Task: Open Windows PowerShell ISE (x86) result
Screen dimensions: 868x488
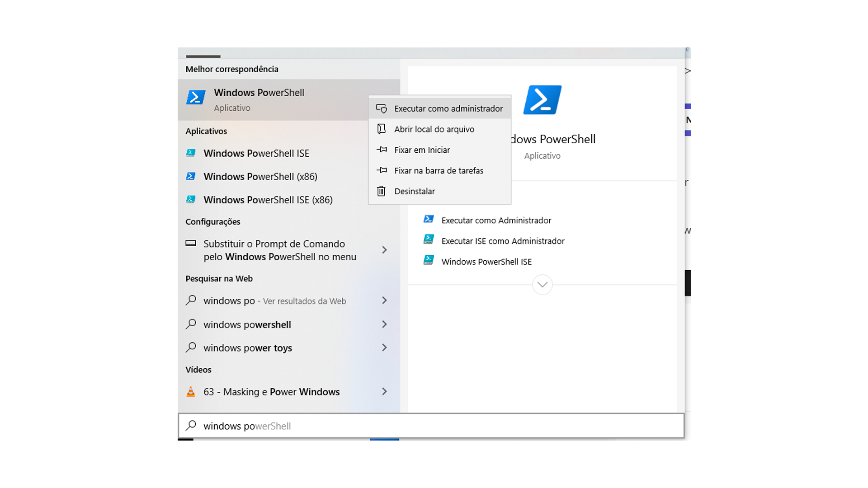Action: [289, 200]
